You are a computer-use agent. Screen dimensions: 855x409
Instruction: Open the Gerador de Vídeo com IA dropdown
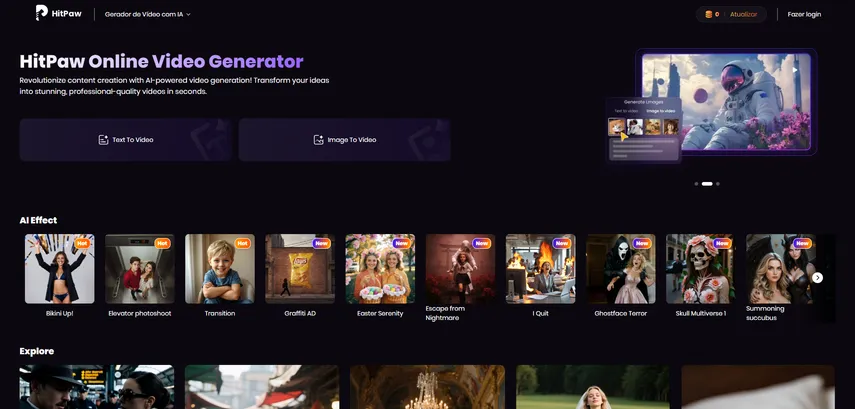click(x=148, y=14)
